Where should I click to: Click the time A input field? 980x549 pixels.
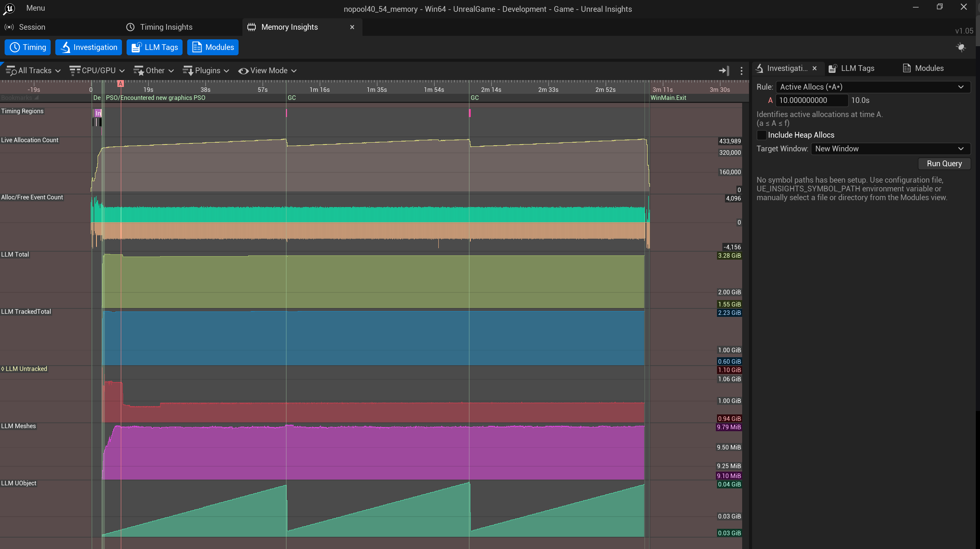(812, 100)
